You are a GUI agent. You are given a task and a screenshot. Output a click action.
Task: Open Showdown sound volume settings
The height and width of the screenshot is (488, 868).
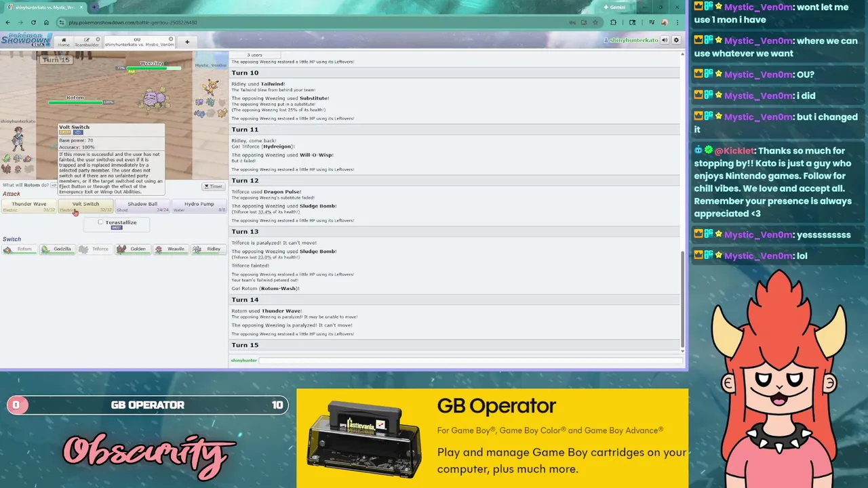coord(665,40)
